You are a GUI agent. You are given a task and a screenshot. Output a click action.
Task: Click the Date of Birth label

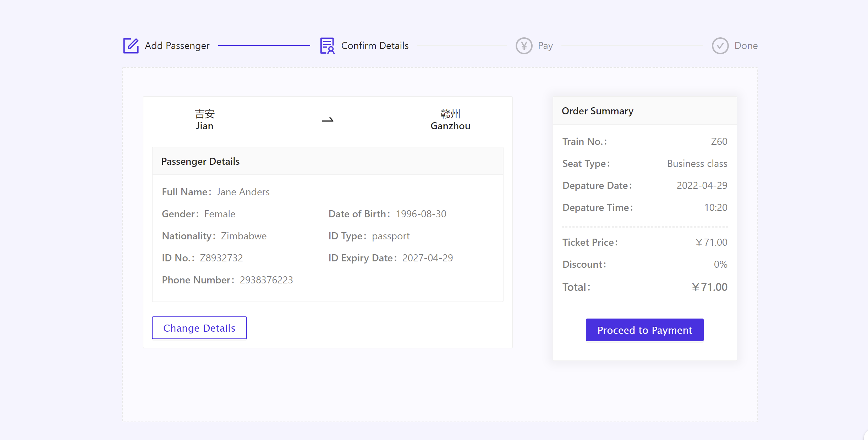(x=359, y=214)
